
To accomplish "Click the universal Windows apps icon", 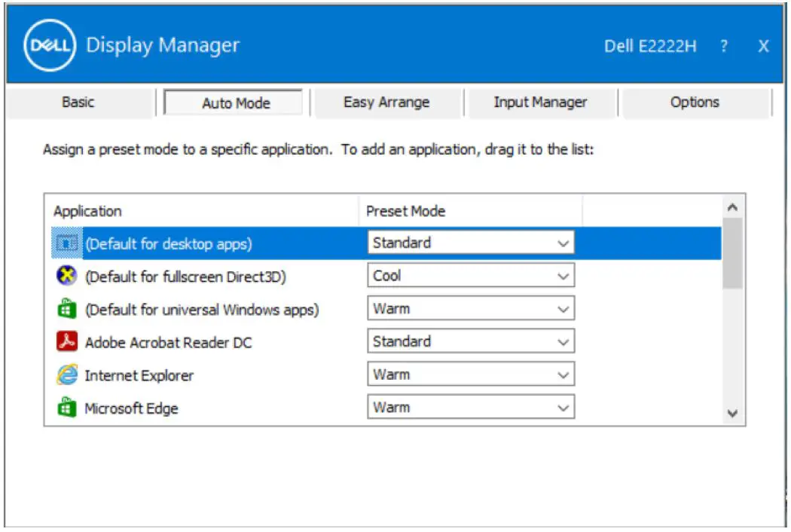I will click(x=68, y=308).
